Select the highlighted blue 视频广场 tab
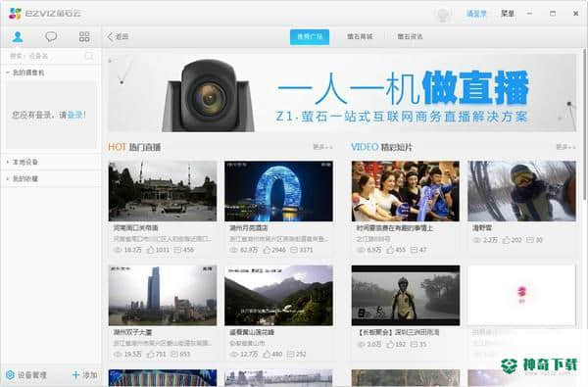Screen dimensions: 588x387 pos(310,37)
